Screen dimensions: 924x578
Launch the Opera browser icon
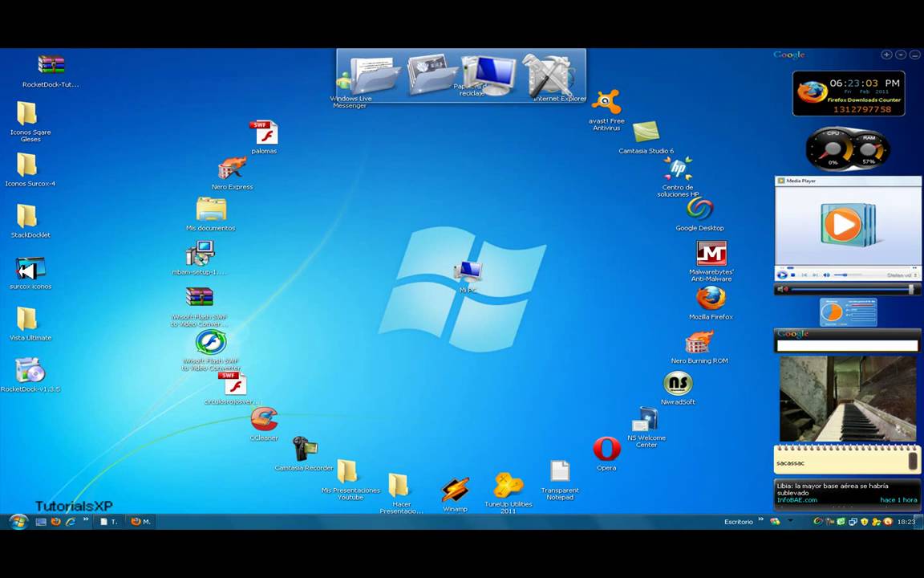tap(606, 450)
